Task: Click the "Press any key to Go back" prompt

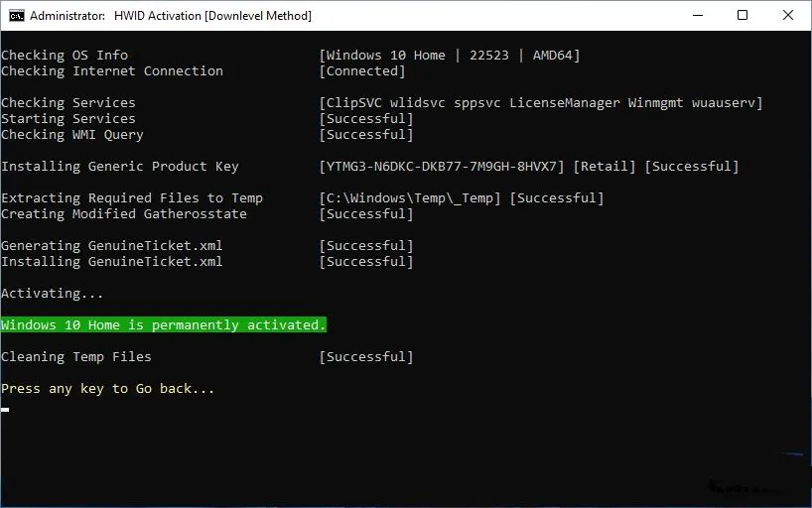Action: pyautogui.click(x=107, y=389)
